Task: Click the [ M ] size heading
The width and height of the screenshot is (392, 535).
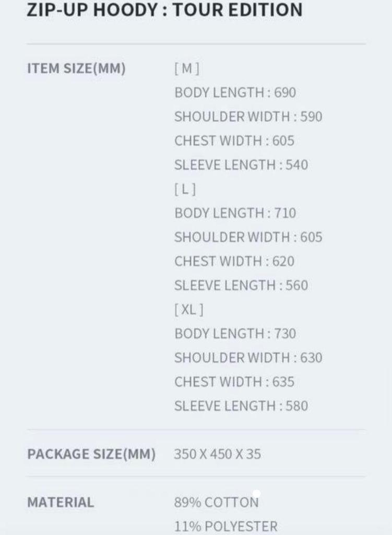Action: click(187, 68)
